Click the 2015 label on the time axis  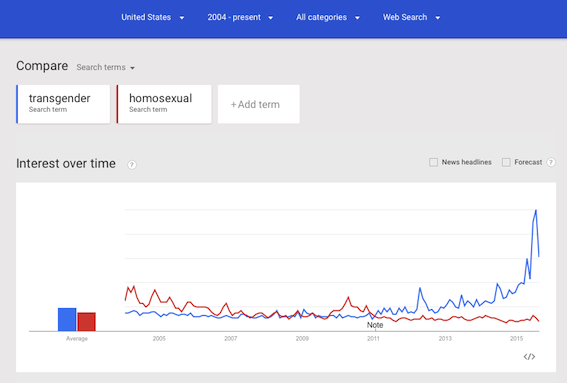516,339
